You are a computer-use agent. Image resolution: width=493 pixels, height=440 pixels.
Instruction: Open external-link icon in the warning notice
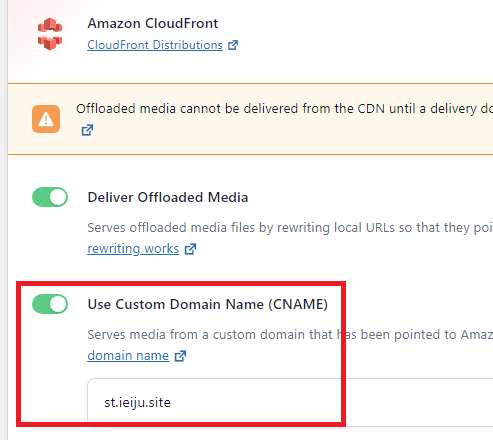[87, 130]
